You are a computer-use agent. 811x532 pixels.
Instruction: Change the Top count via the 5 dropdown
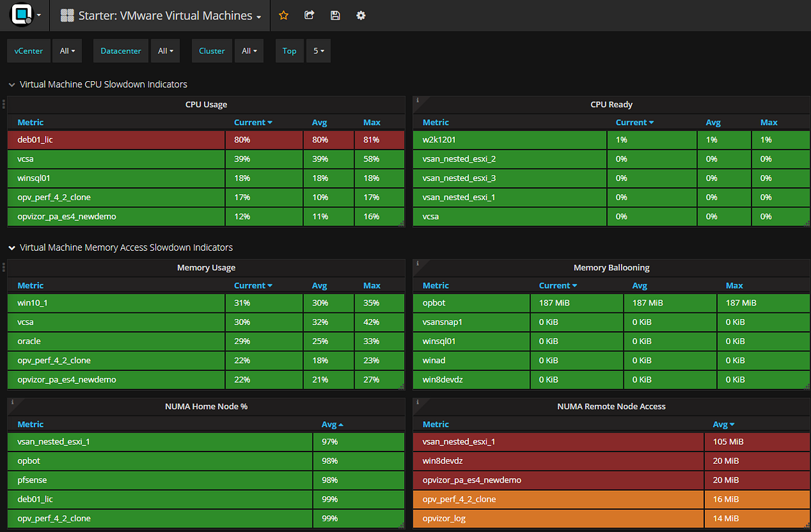coord(318,50)
